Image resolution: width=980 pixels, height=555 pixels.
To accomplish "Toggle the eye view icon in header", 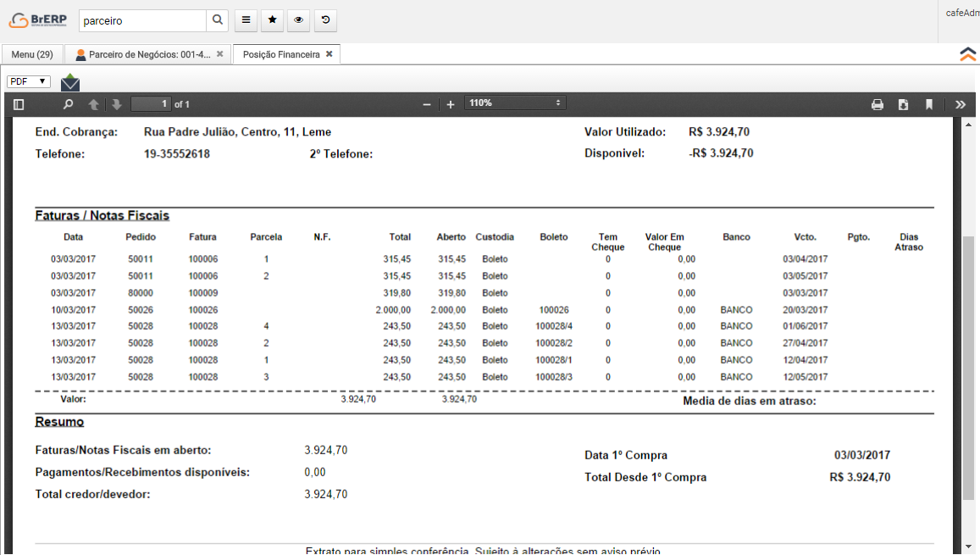I will point(298,20).
